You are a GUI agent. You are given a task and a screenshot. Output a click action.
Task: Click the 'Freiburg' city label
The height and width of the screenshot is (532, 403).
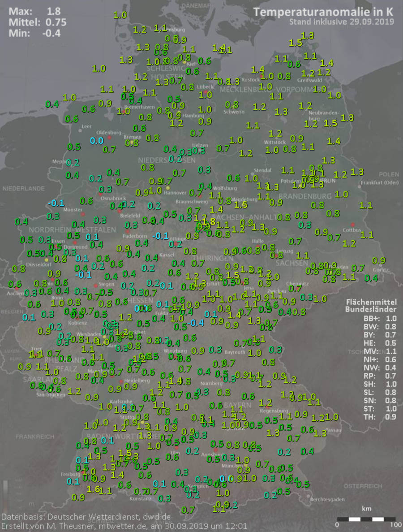tap(70, 474)
